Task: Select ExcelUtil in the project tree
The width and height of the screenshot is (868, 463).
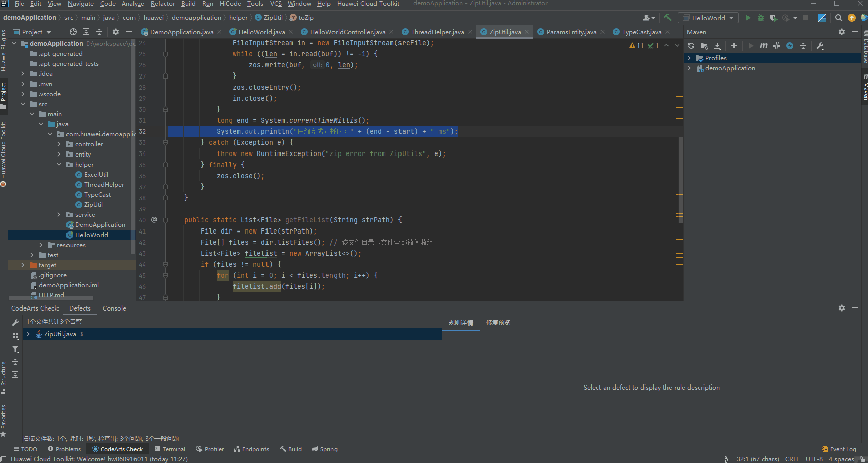Action: click(96, 175)
